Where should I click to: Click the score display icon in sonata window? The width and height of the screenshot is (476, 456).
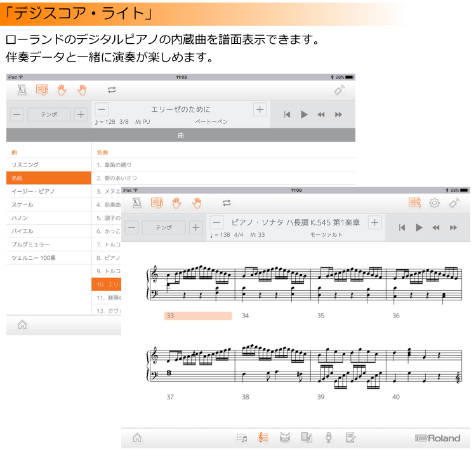pos(157,203)
